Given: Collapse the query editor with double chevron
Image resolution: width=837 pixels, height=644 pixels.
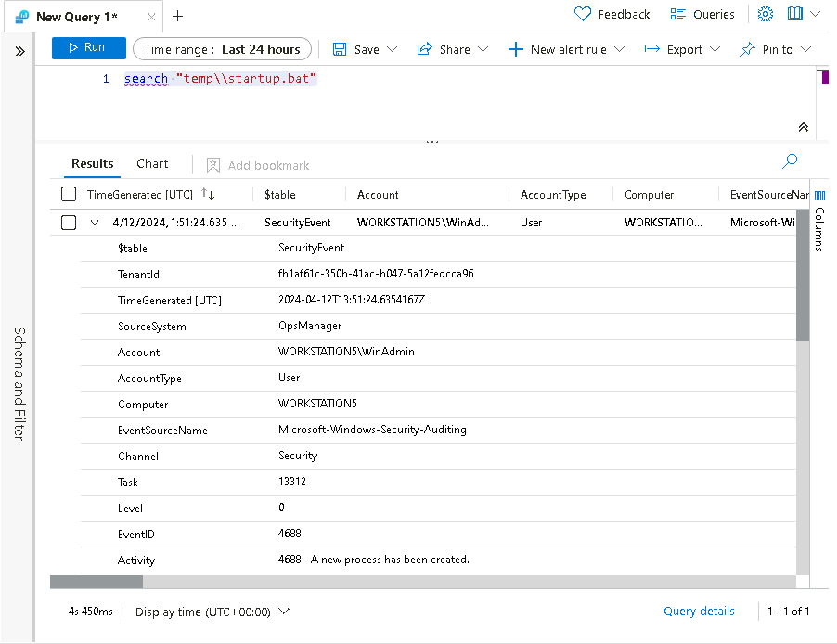Looking at the screenshot, I should point(803,127).
